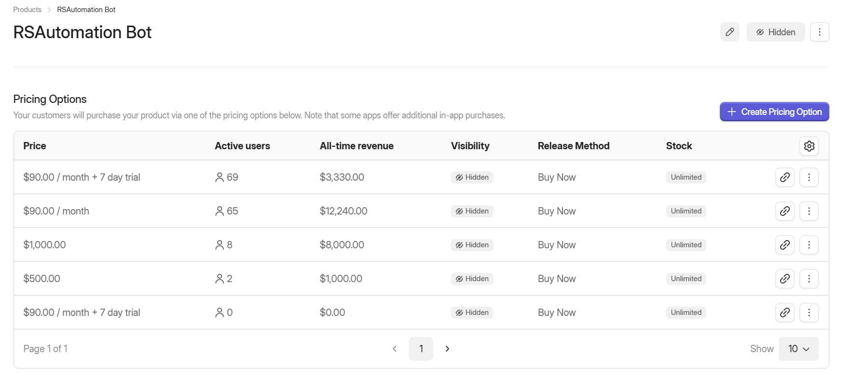Click Hidden badge in the $0.00 revenue row
The image size is (868, 384).
472,313
